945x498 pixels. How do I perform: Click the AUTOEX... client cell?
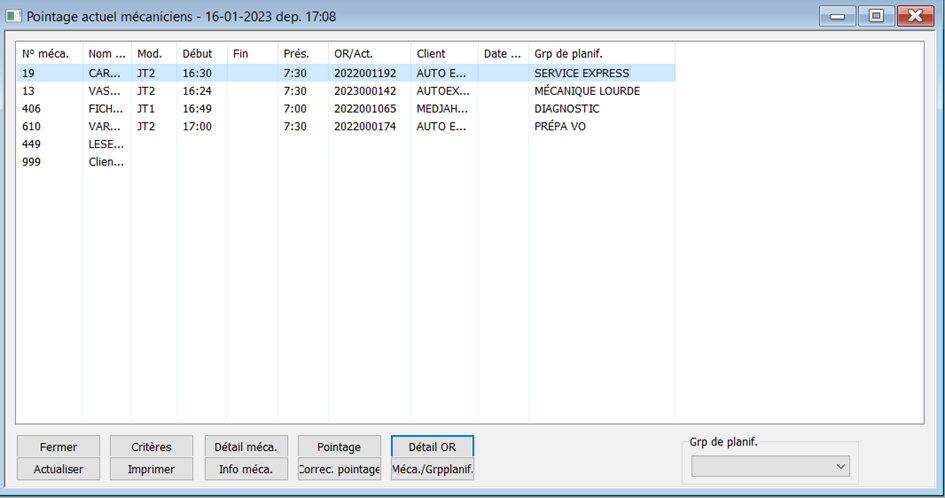point(442,91)
